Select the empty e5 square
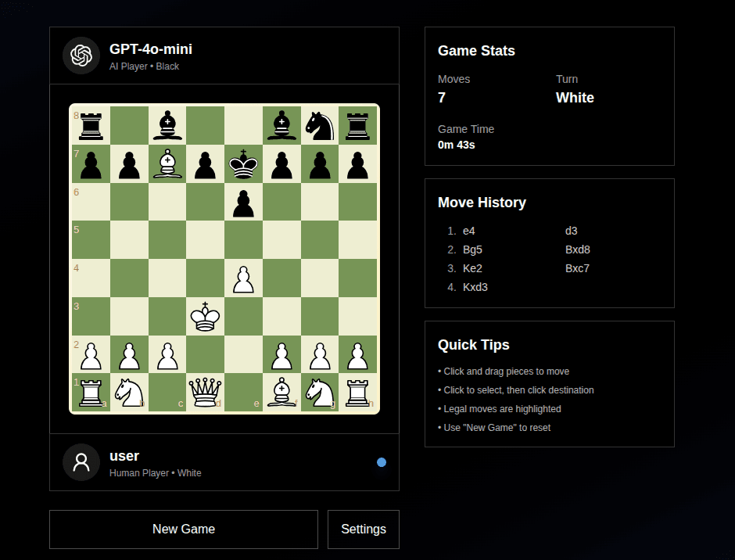The image size is (735, 560). point(243,239)
